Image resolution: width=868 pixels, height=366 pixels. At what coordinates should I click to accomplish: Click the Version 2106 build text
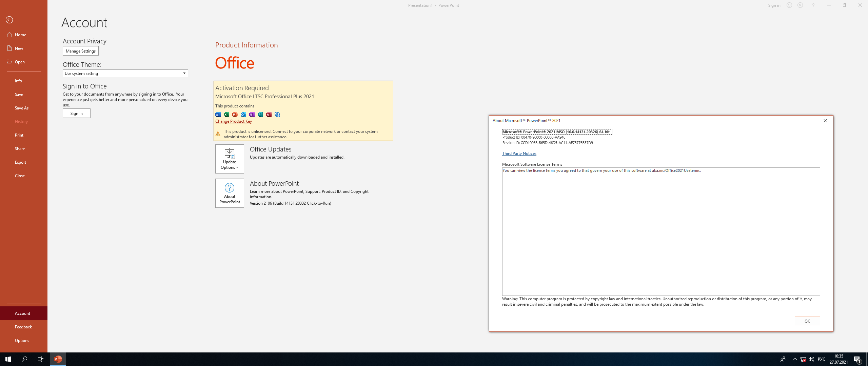coord(291,203)
